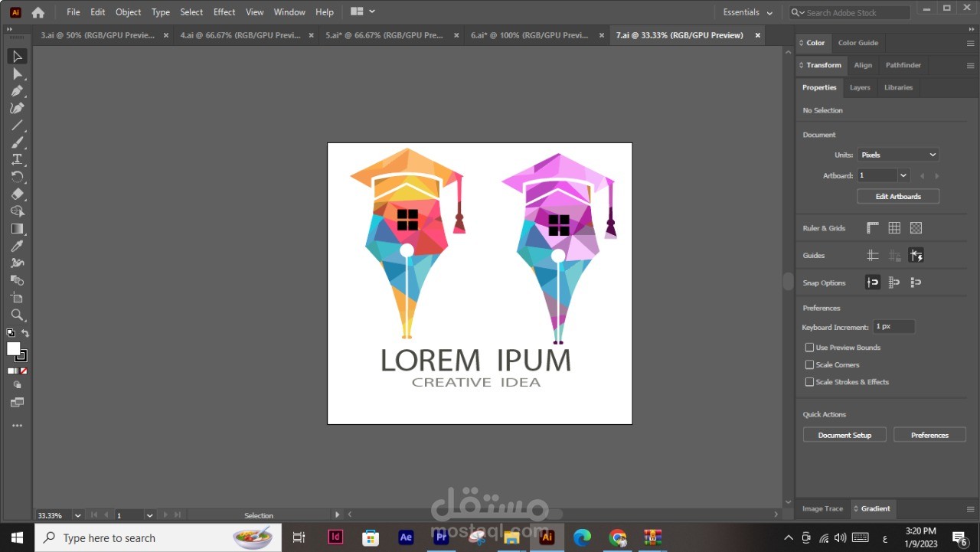Open the Object menu
This screenshot has width=980, height=552.
click(128, 12)
